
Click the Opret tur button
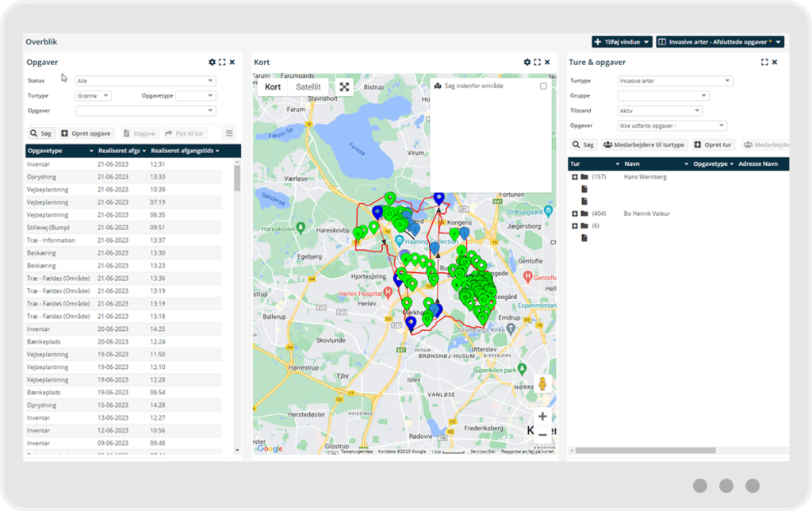(x=713, y=144)
